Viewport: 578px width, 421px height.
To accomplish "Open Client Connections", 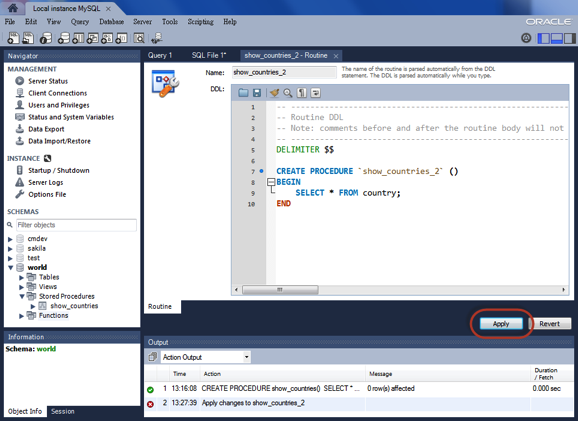I will [x=51, y=93].
